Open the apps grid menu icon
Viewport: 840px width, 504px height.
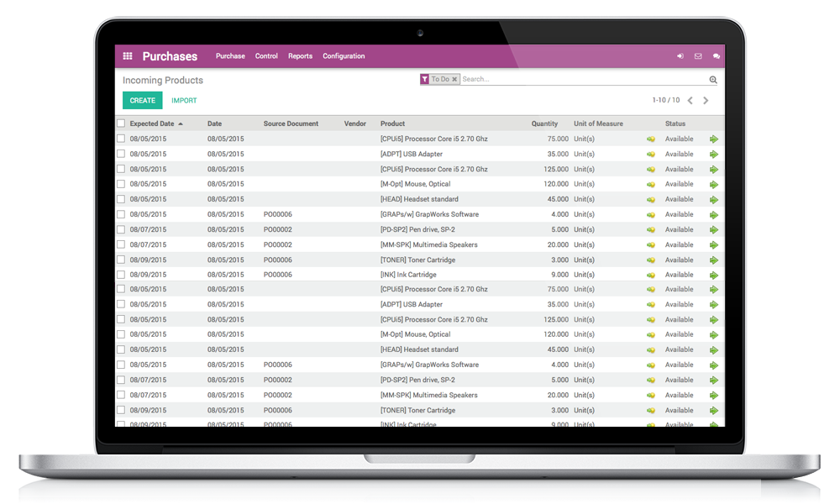[128, 56]
